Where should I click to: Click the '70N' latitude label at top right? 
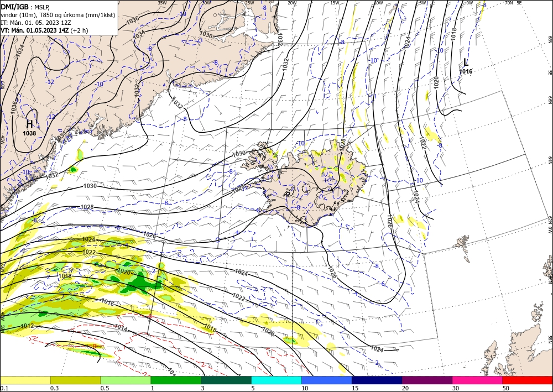509,2
